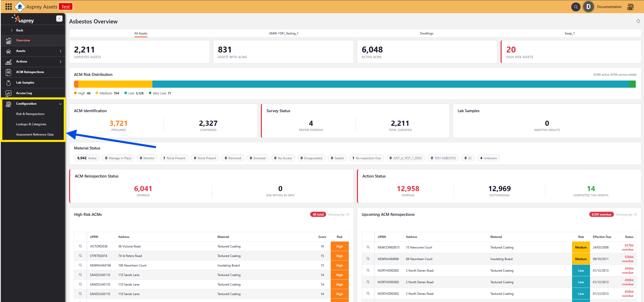Screen dimensions: 644x302
Task: Expand the Assets sidebar menu chevron
Action: [x=60, y=51]
